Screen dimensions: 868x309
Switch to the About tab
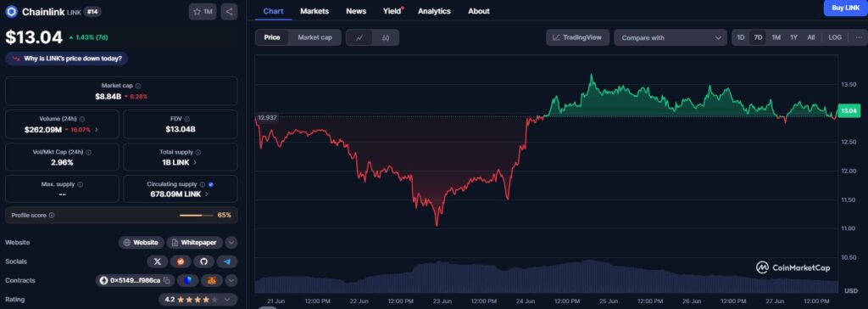coord(479,11)
